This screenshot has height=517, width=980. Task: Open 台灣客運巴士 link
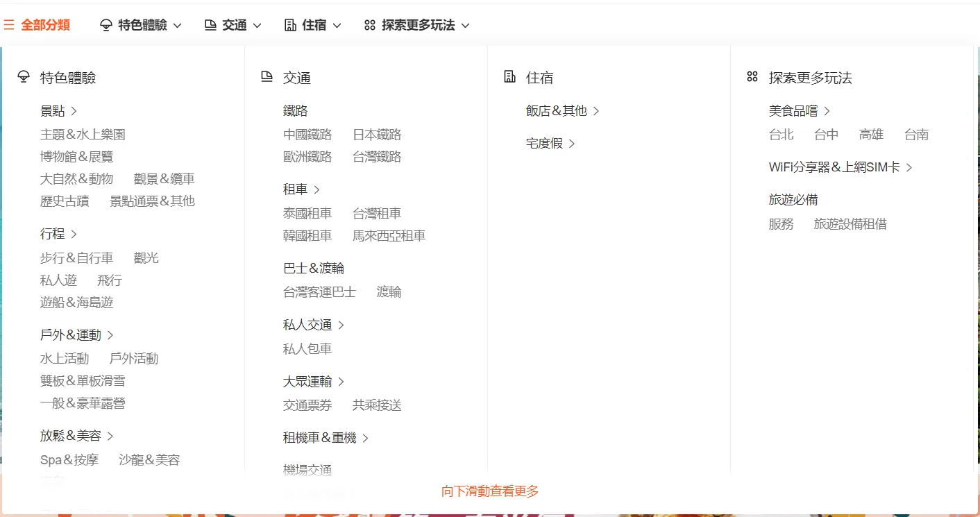pyautogui.click(x=319, y=292)
